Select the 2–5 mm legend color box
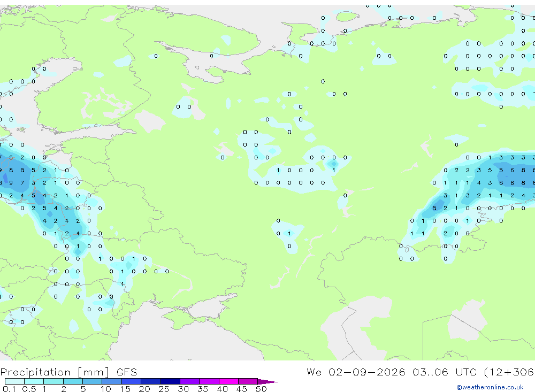Screen dimensions: 535x392 (73, 381)
